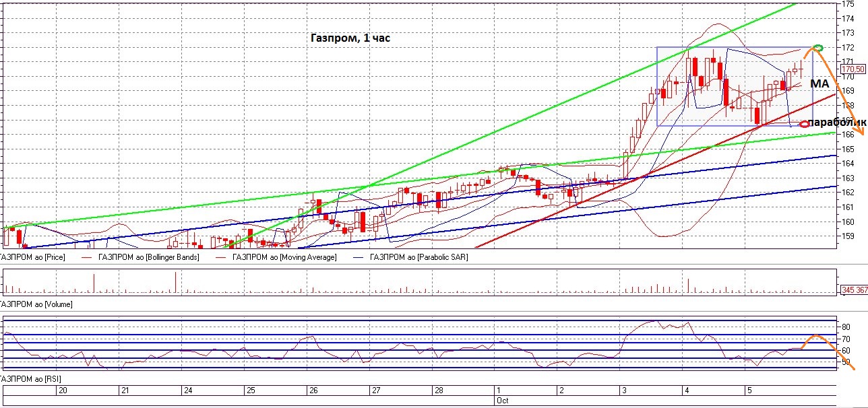Click the 169 price axis value

pos(848,91)
